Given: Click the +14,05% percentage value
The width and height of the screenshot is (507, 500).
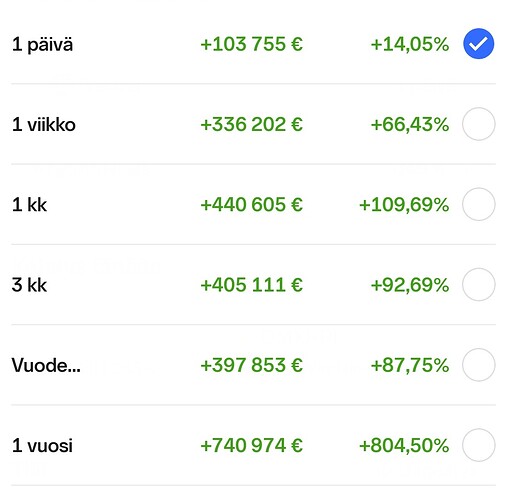Looking at the screenshot, I should click(x=410, y=44).
